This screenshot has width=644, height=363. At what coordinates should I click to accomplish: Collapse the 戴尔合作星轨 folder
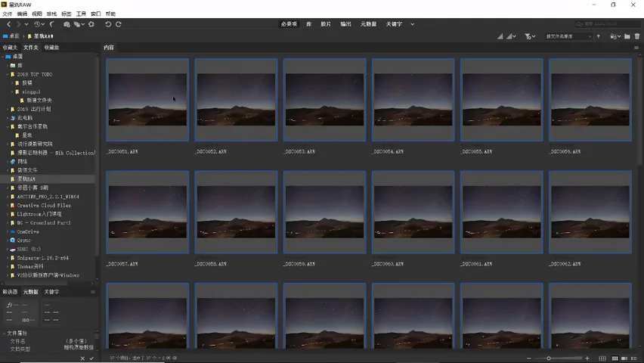tap(8, 126)
